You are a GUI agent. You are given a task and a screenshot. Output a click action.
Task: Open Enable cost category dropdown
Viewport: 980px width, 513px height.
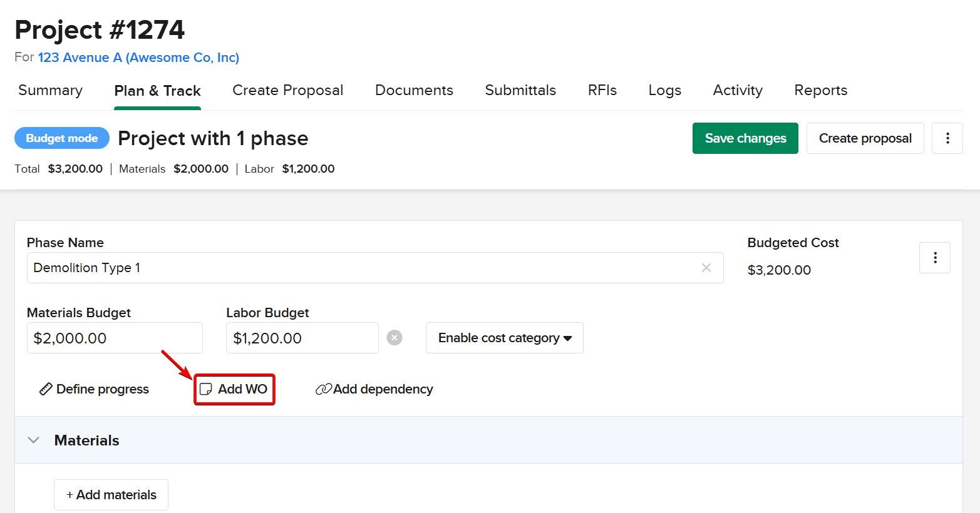(504, 338)
